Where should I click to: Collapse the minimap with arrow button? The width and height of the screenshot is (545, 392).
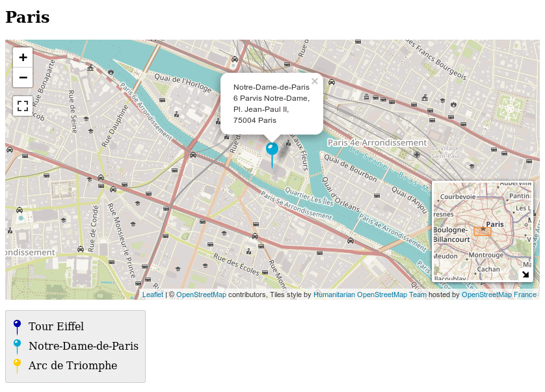pos(525,274)
